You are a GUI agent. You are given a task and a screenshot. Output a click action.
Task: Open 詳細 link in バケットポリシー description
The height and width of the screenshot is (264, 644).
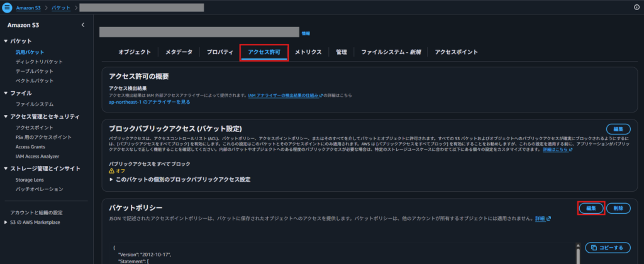point(543,219)
